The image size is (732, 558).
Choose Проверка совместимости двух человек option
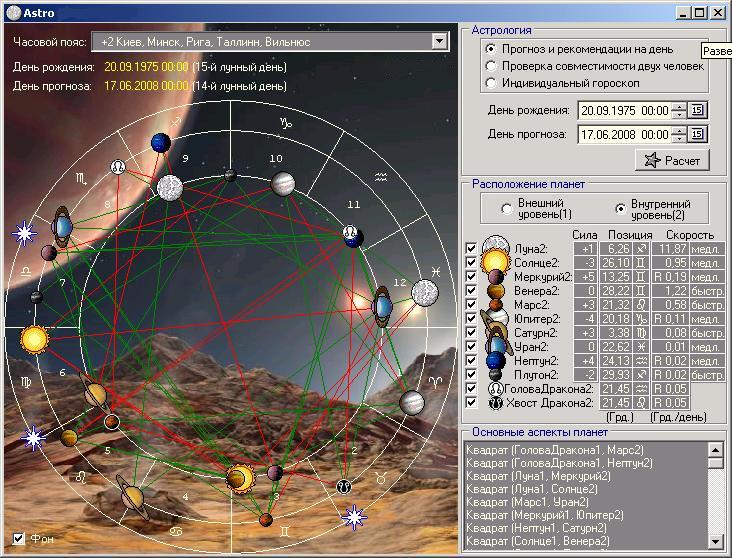pos(490,66)
